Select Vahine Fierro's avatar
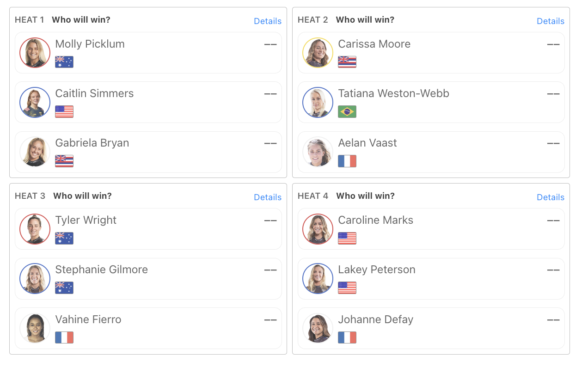This screenshot has height=368, width=588. pyautogui.click(x=35, y=328)
